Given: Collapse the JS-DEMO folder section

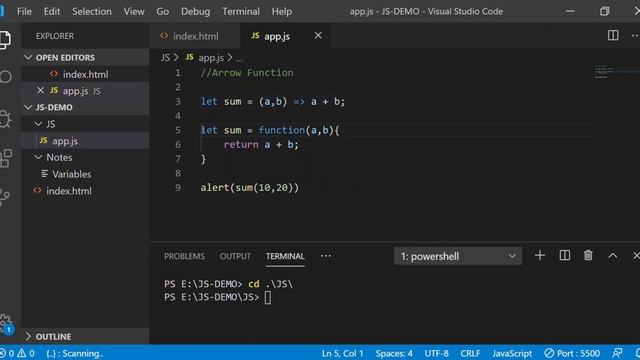Looking at the screenshot, I should pos(85,107).
